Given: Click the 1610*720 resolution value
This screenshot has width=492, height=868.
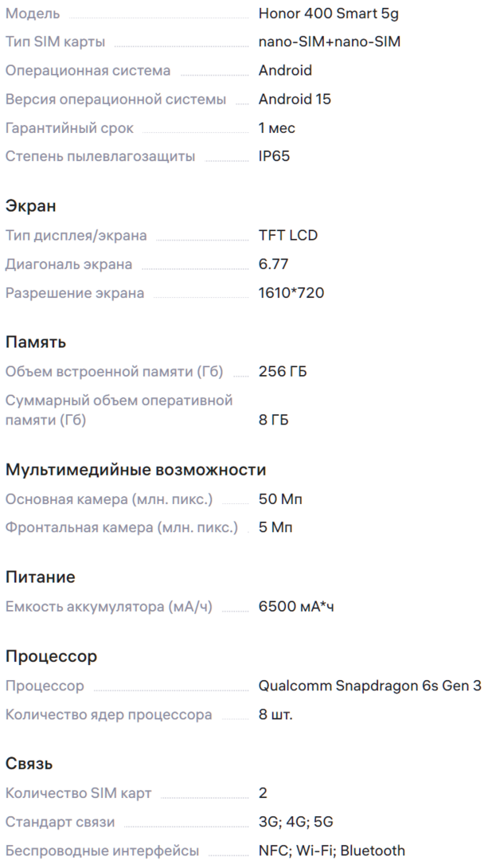Looking at the screenshot, I should click(x=291, y=293).
